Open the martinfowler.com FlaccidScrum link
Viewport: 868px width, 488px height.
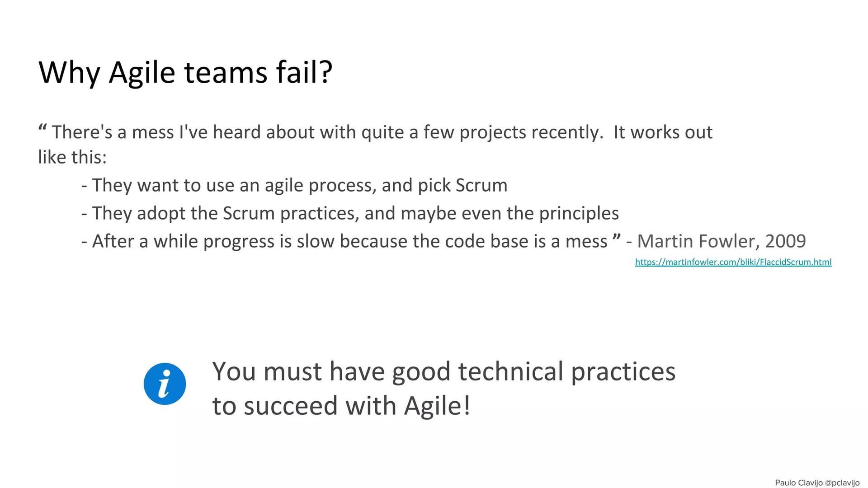[733, 262]
